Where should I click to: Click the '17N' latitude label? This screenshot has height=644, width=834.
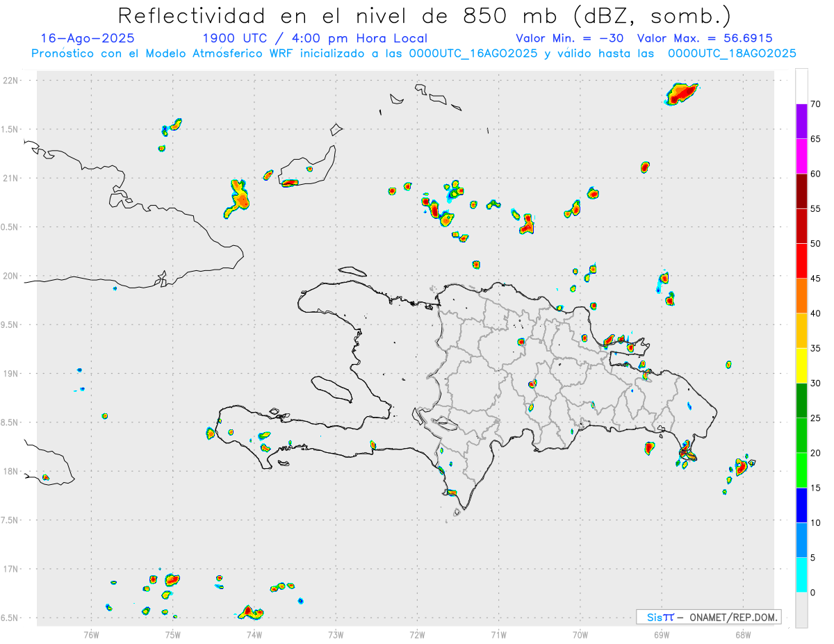click(12, 569)
